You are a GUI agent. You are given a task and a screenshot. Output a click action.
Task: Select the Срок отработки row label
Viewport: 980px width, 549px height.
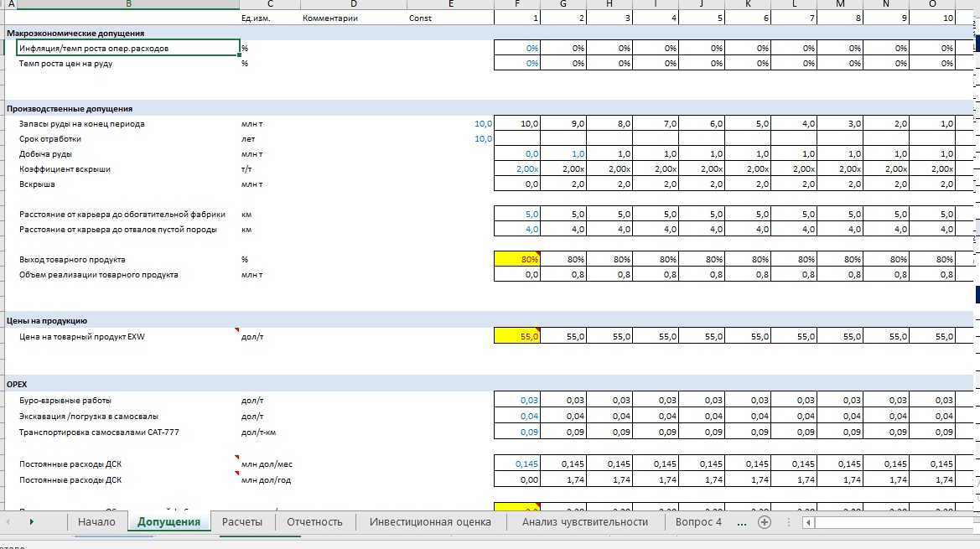[x=50, y=138]
